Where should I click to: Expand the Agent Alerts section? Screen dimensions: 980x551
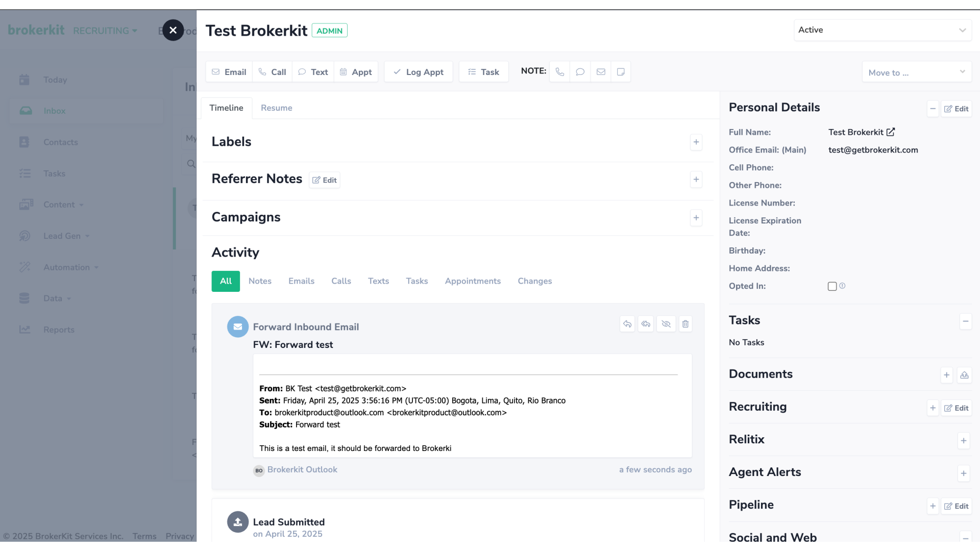coord(964,473)
